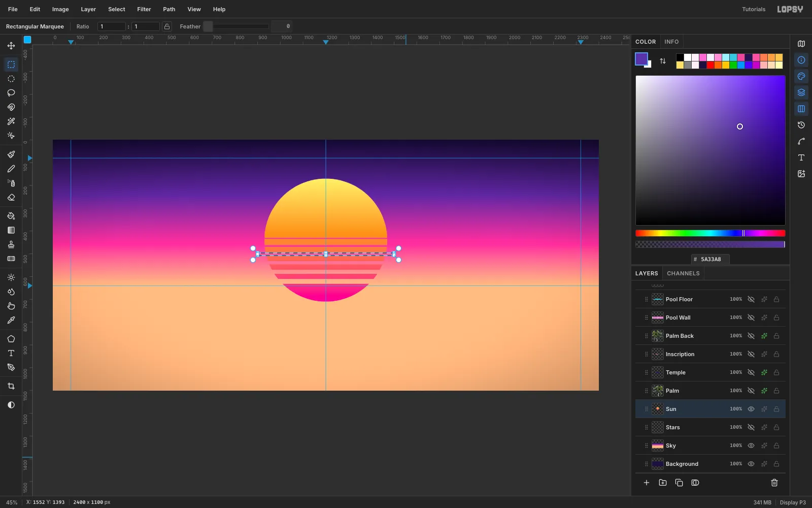Select the Shape polygon tool

coord(11,339)
